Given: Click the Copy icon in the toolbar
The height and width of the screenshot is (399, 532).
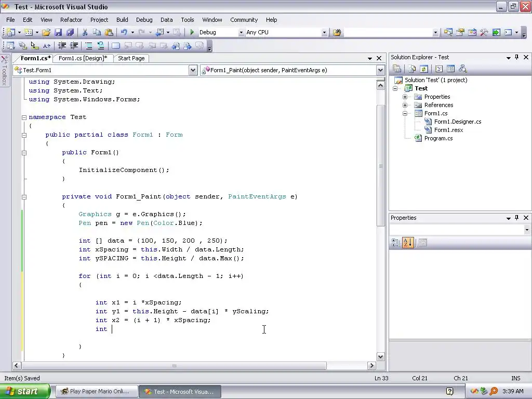Looking at the screenshot, I should (97, 32).
